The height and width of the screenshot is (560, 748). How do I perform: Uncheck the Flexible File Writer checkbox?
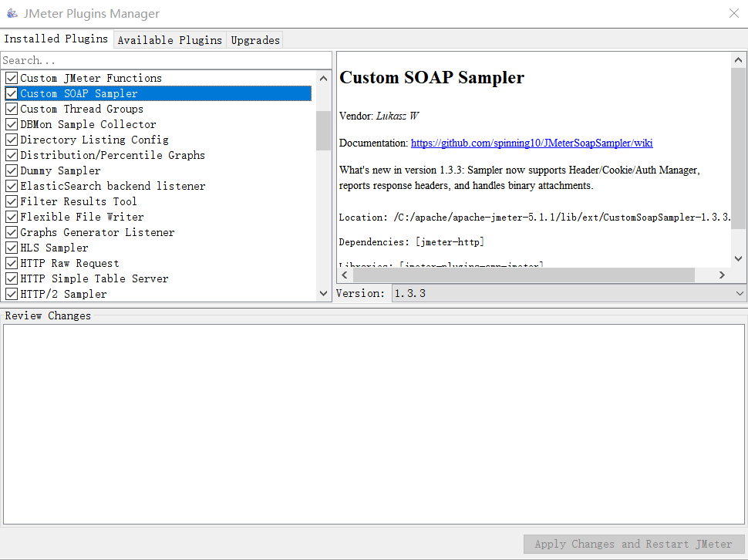click(12, 217)
